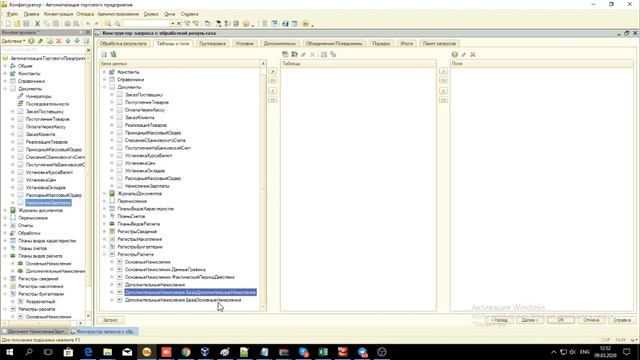Select Планы видов расчета in configuration tree
Viewport: 640px width, 360px height.
pos(40,256)
